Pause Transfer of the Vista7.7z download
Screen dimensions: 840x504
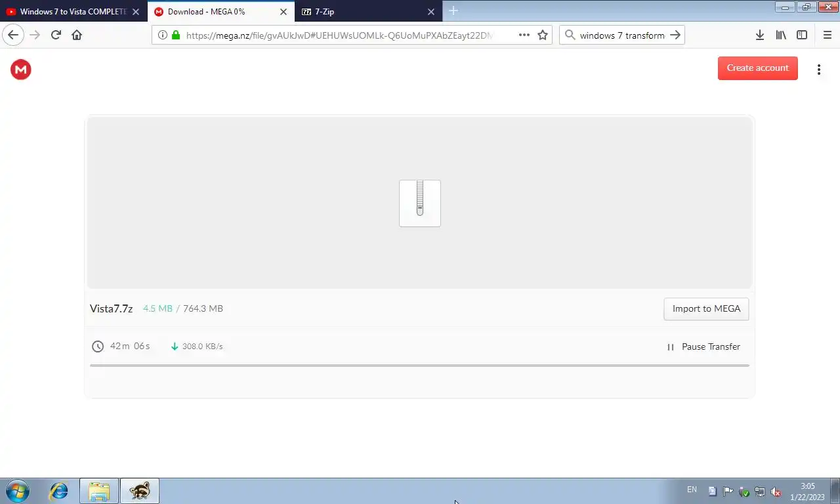703,346
